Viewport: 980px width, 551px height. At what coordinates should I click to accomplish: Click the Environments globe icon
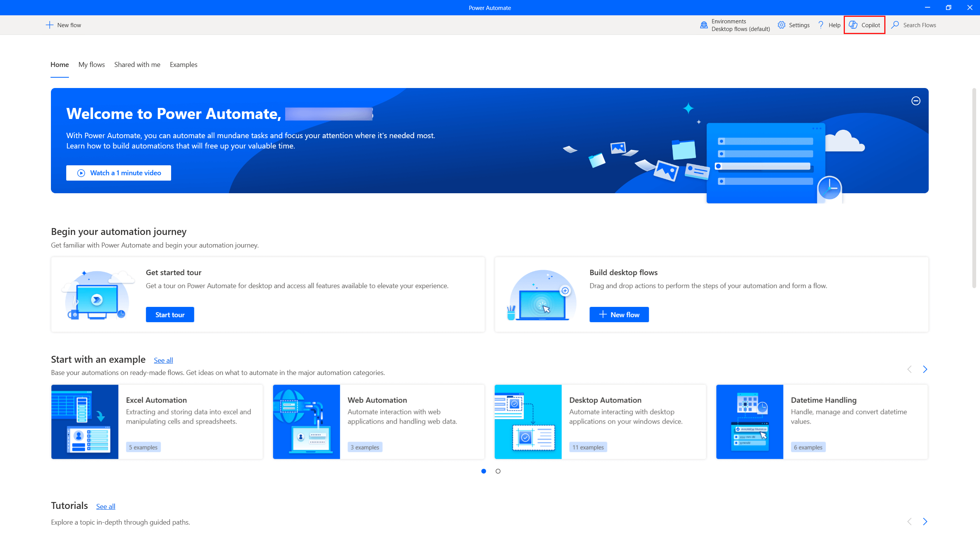[x=704, y=25]
